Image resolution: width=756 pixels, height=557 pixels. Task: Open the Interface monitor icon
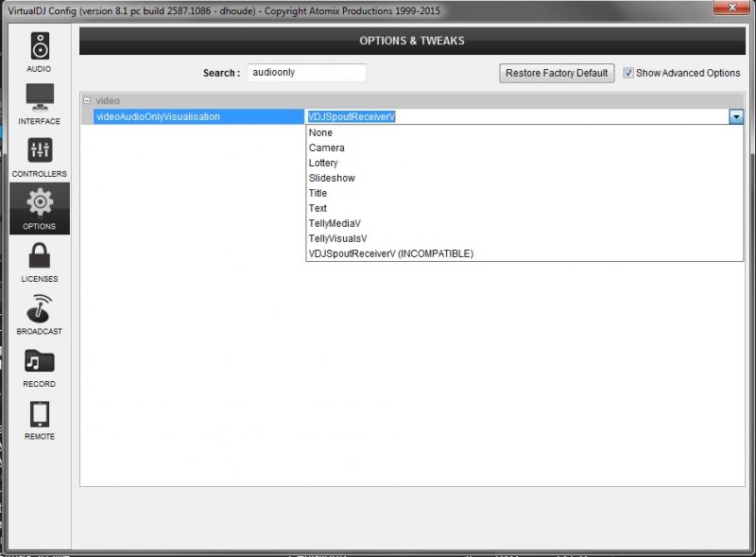[40, 97]
